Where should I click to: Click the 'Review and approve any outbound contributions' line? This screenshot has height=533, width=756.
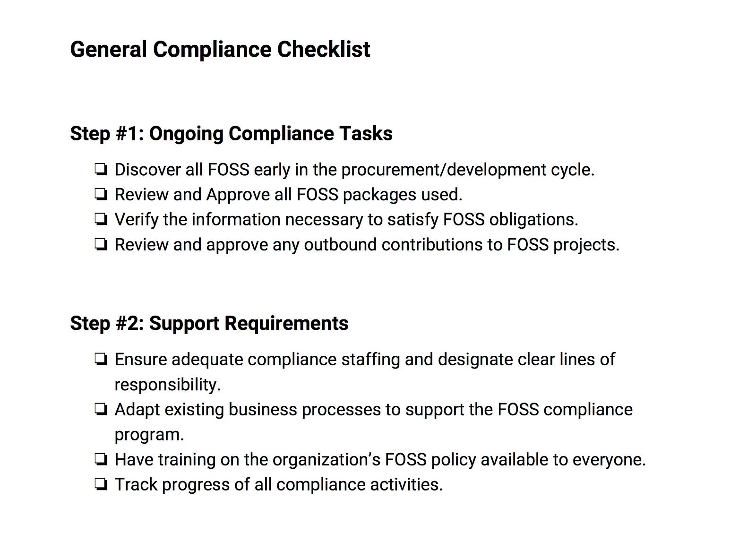367,245
